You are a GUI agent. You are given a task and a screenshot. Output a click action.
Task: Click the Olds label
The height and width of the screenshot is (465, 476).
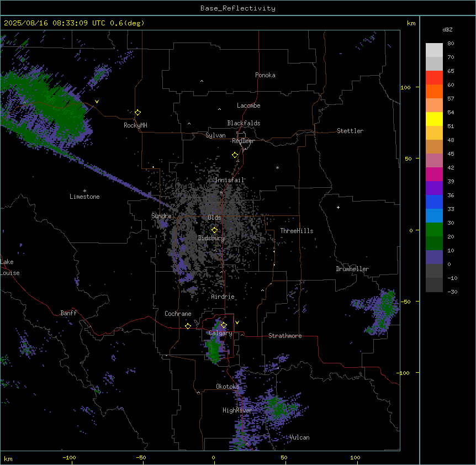point(214,218)
